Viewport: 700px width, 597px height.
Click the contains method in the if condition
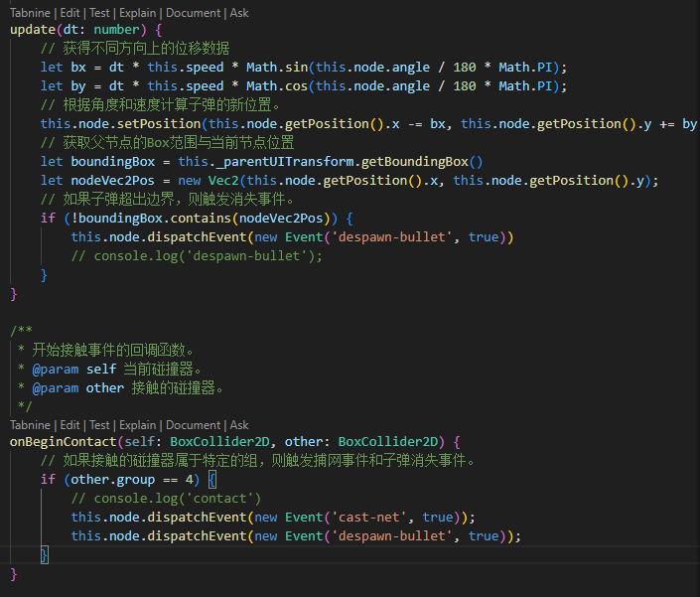tap(201, 219)
